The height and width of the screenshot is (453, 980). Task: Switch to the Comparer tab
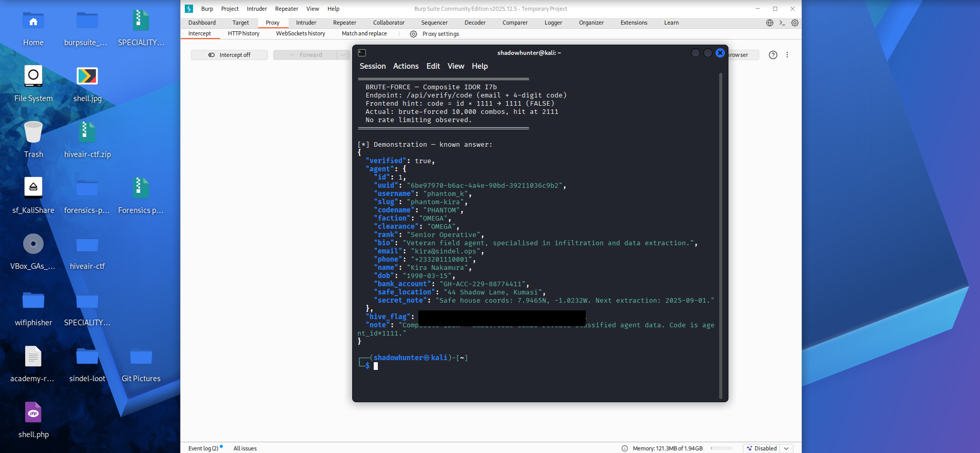point(515,23)
